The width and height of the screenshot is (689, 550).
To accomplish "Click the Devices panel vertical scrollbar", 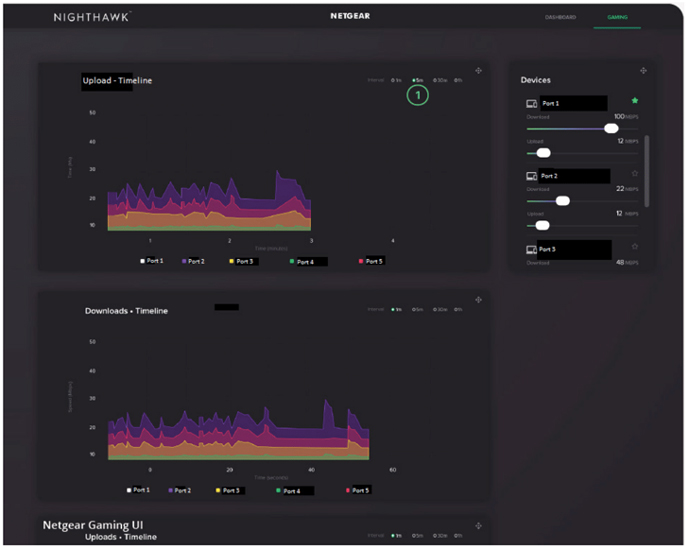I will [647, 171].
